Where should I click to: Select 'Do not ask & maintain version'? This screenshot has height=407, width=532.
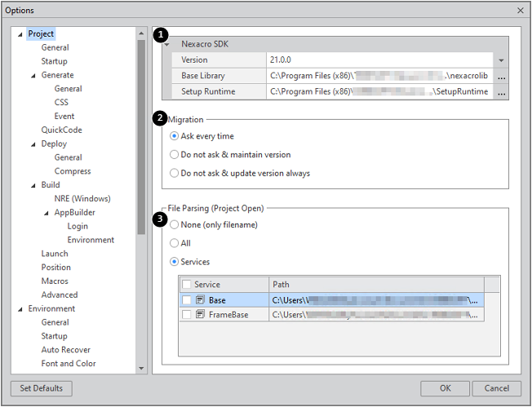click(174, 154)
